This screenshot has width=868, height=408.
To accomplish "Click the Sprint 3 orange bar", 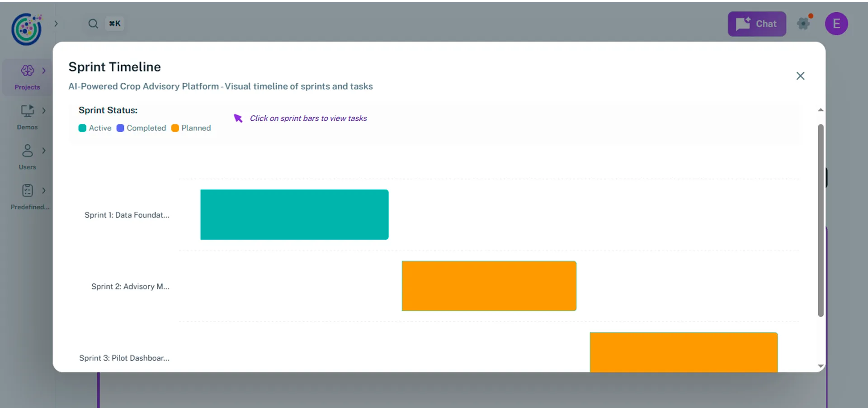I will point(684,352).
